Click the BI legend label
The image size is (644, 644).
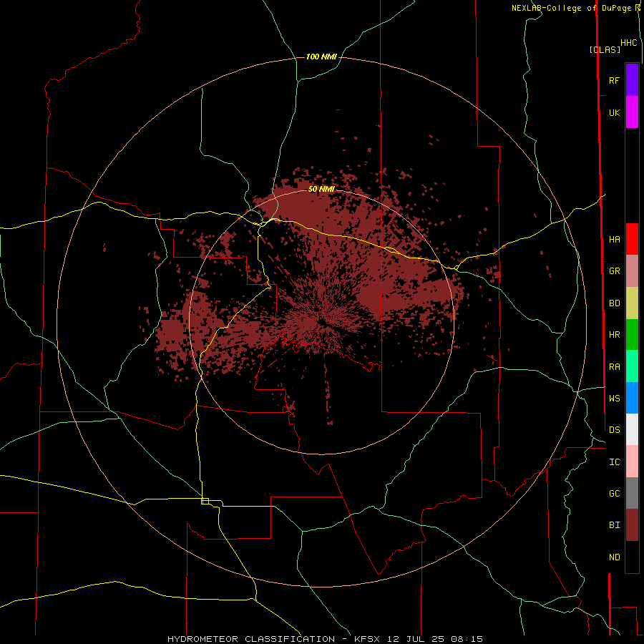(x=614, y=525)
